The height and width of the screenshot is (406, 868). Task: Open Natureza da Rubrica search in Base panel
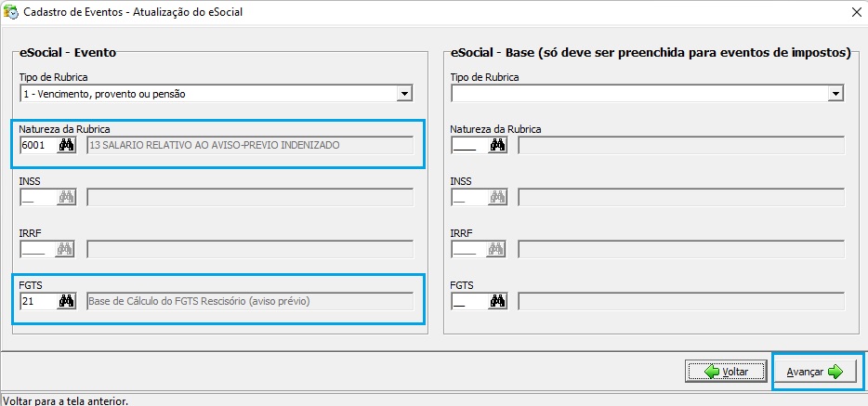tap(498, 146)
